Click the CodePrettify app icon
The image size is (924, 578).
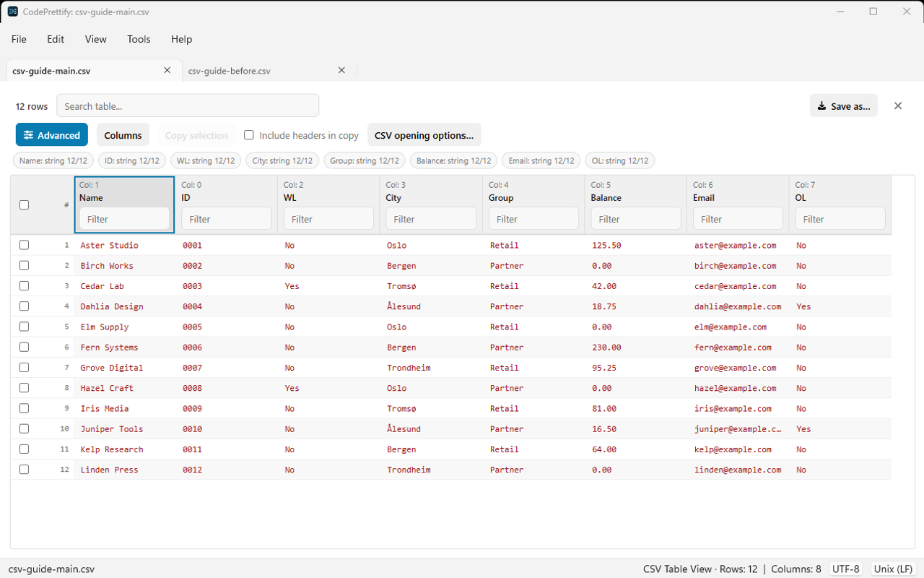(12, 12)
